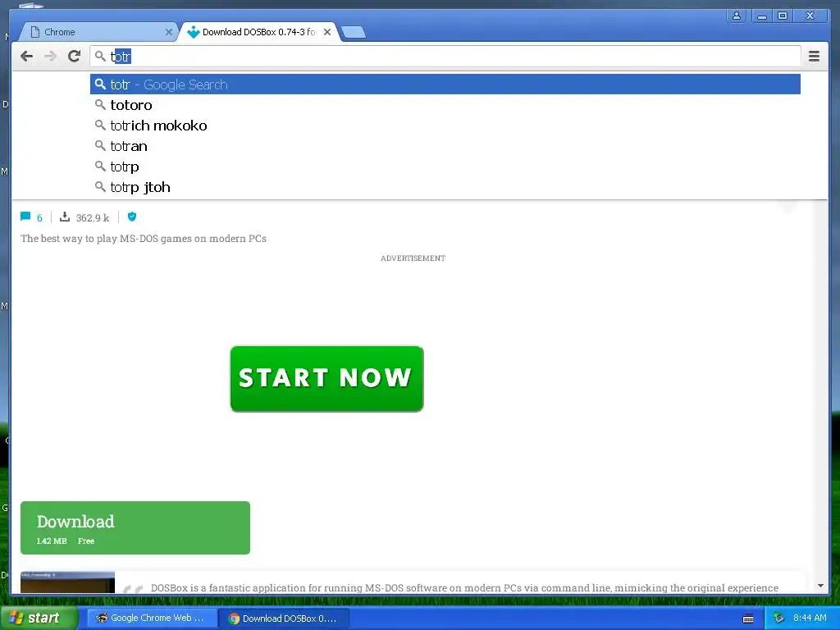Click the green START NOW button
This screenshot has height=630, width=840.
(326, 379)
